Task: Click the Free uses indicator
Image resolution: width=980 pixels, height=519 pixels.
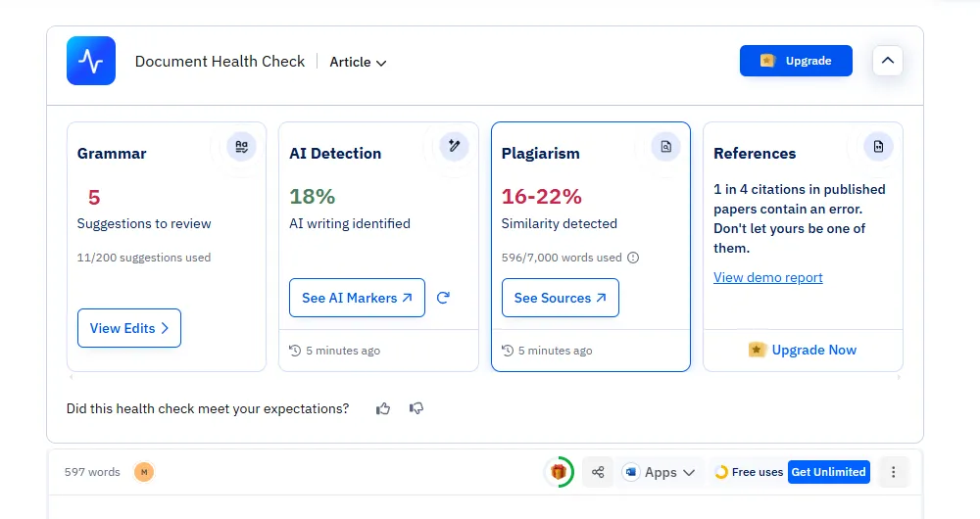Action: click(x=749, y=472)
